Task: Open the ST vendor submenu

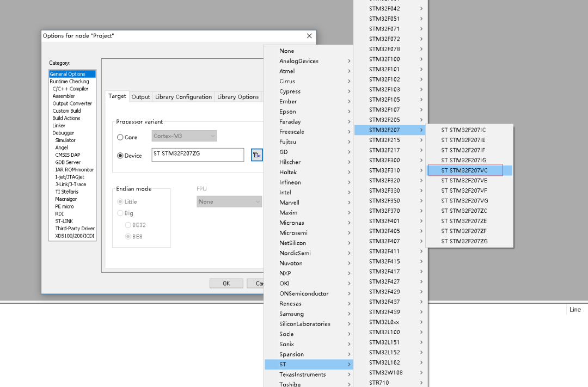Action: point(309,365)
